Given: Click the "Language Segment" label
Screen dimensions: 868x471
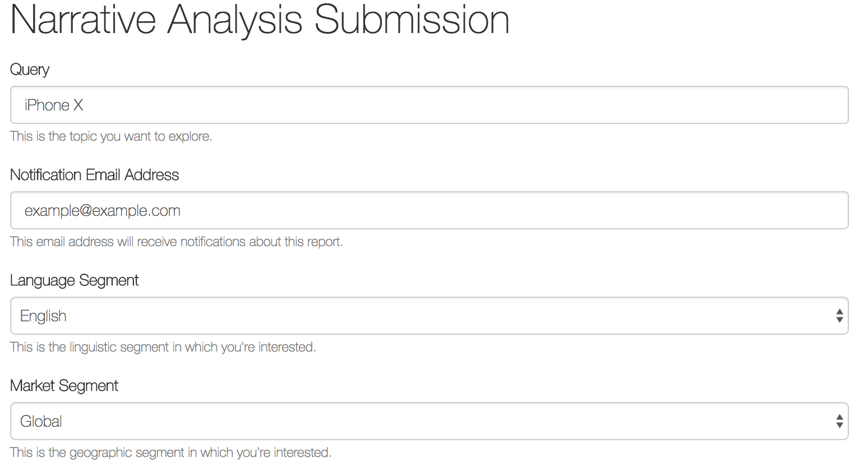Looking at the screenshot, I should [x=74, y=280].
